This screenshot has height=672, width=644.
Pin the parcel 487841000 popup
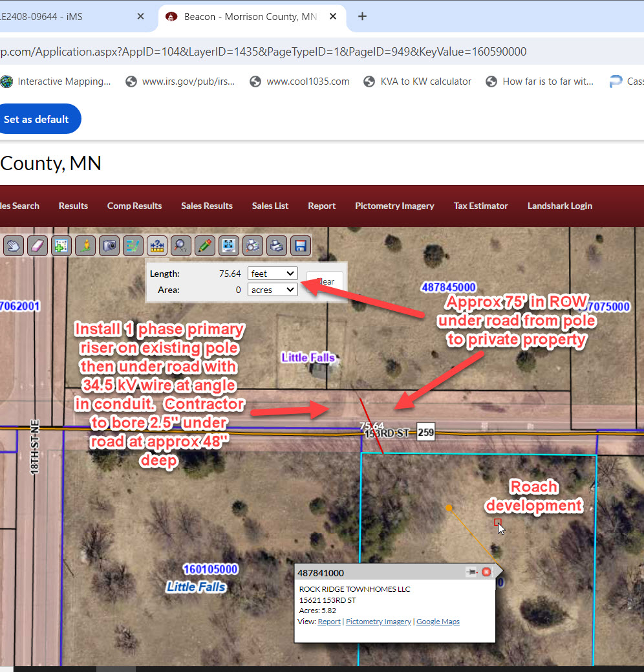[471, 572]
